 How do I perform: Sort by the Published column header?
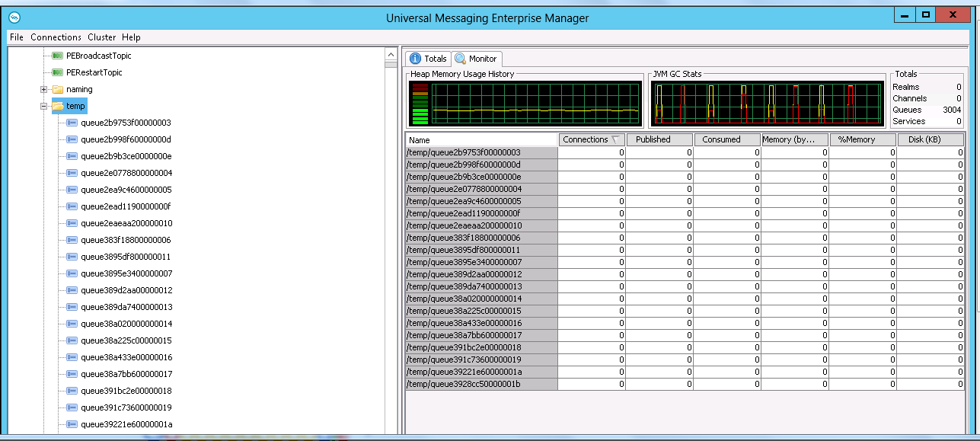pos(659,139)
